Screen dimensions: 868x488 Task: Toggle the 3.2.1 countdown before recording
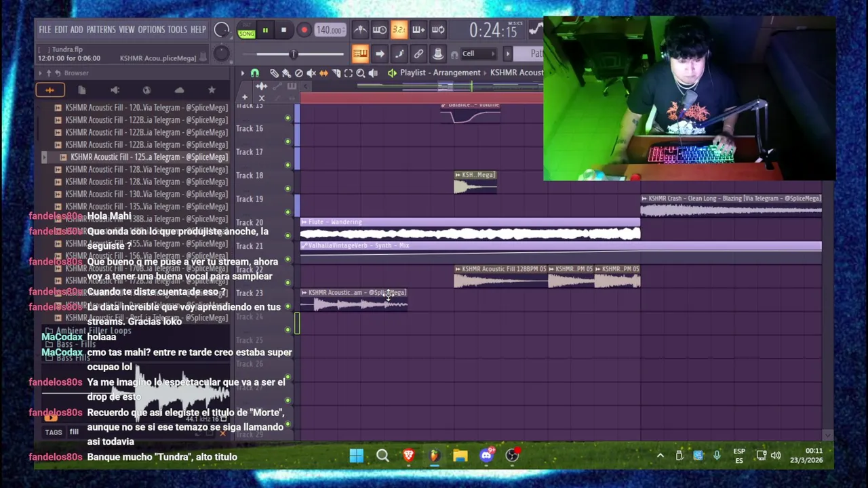(399, 30)
